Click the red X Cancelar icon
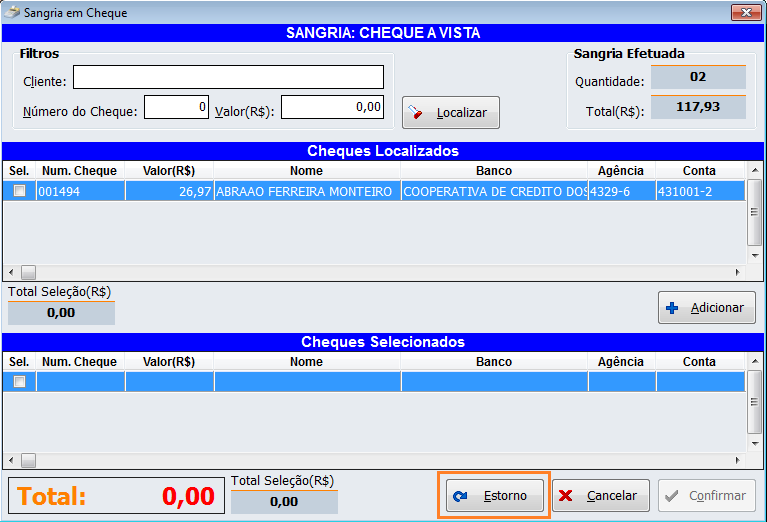 tap(567, 496)
